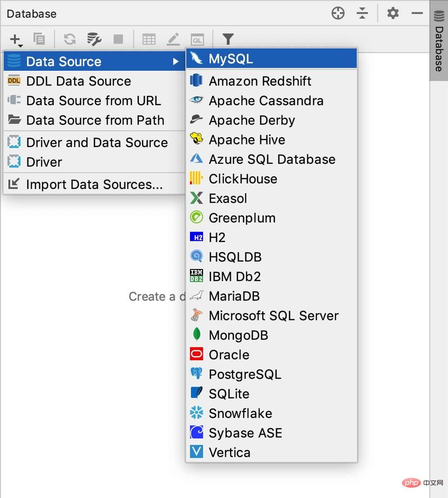Image resolution: width=448 pixels, height=498 pixels.
Task: Click the DDL badge icon
Action: (x=14, y=81)
